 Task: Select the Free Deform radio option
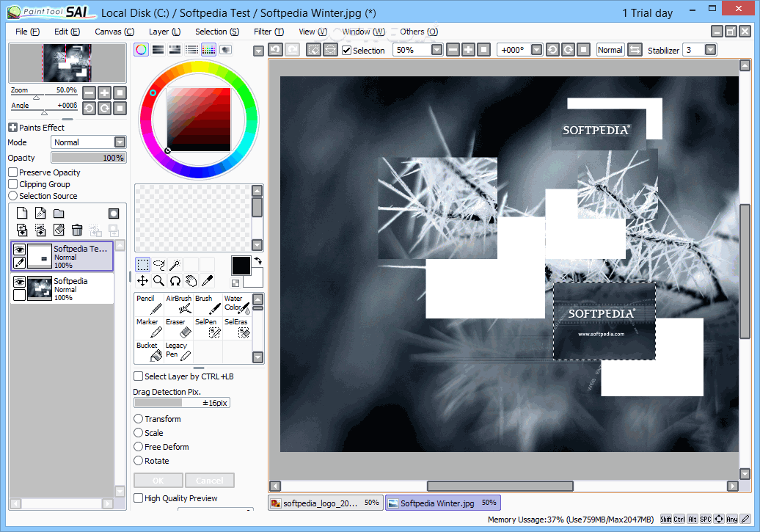(139, 447)
